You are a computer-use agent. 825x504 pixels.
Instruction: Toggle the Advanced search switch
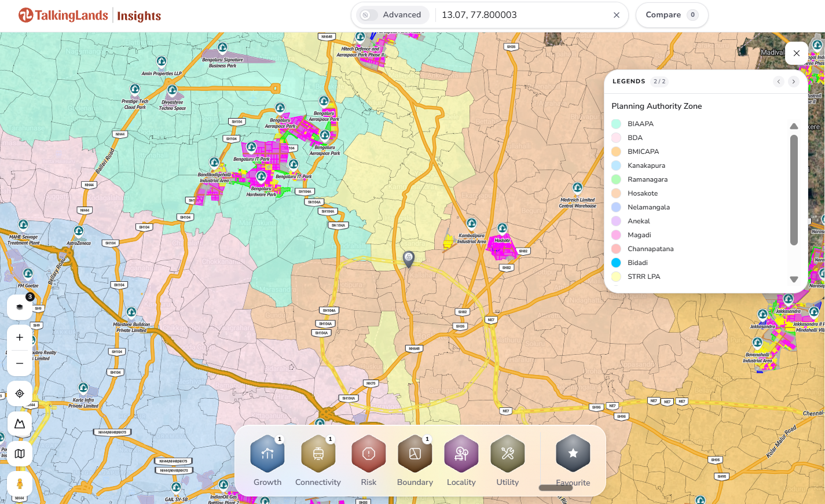point(368,15)
